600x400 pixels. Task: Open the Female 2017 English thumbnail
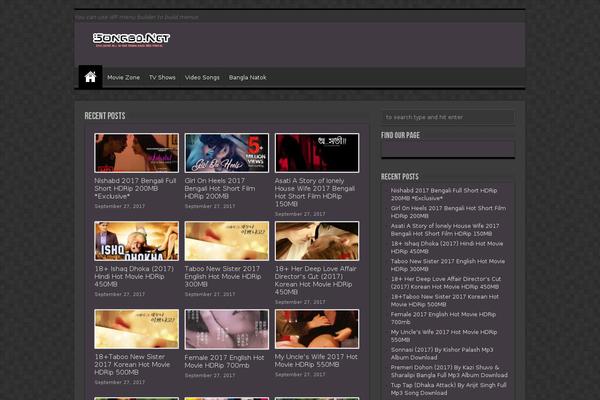[x=227, y=329]
